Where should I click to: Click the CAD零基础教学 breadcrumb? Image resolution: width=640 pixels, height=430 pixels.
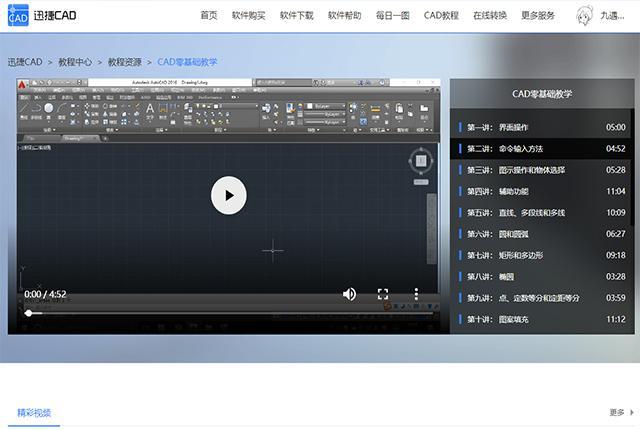tap(187, 62)
